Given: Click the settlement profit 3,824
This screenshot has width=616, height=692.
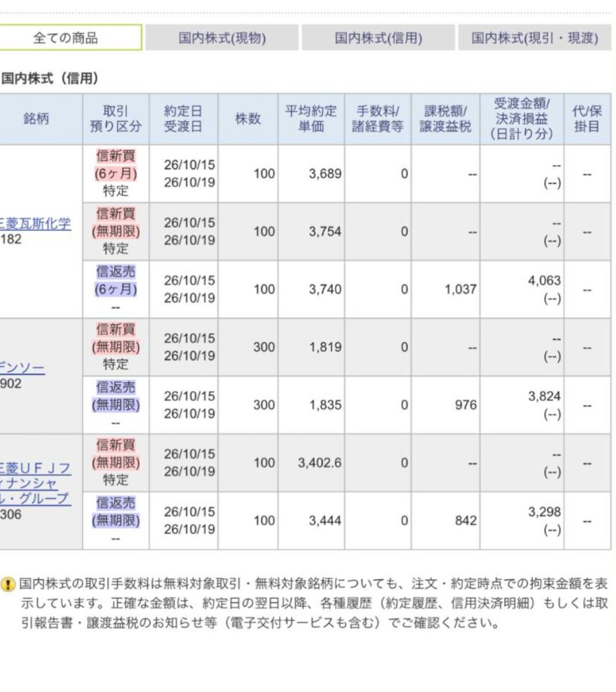Looking at the screenshot, I should pyautogui.click(x=544, y=397).
